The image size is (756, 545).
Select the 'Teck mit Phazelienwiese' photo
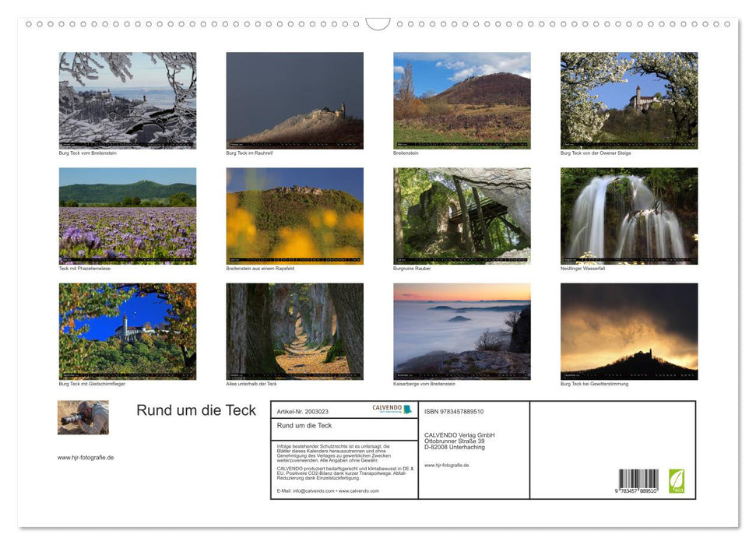pyautogui.click(x=127, y=215)
